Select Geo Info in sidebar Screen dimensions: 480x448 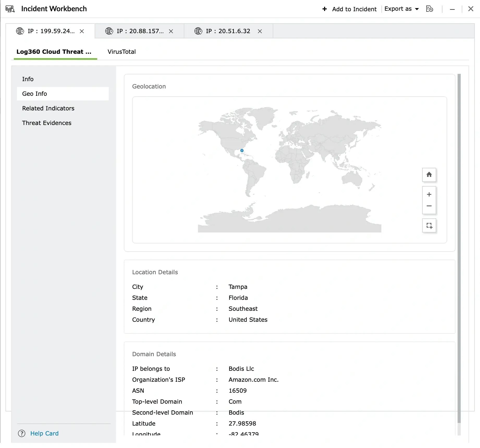click(x=63, y=94)
